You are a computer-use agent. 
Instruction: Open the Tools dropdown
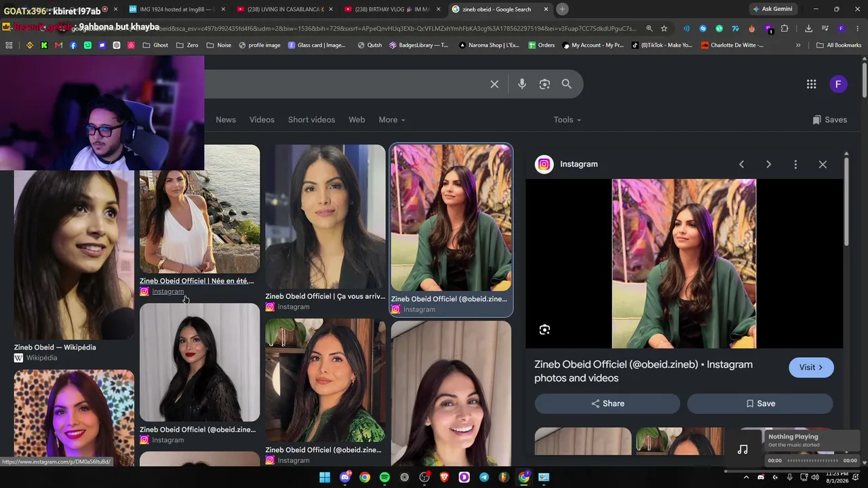(568, 120)
